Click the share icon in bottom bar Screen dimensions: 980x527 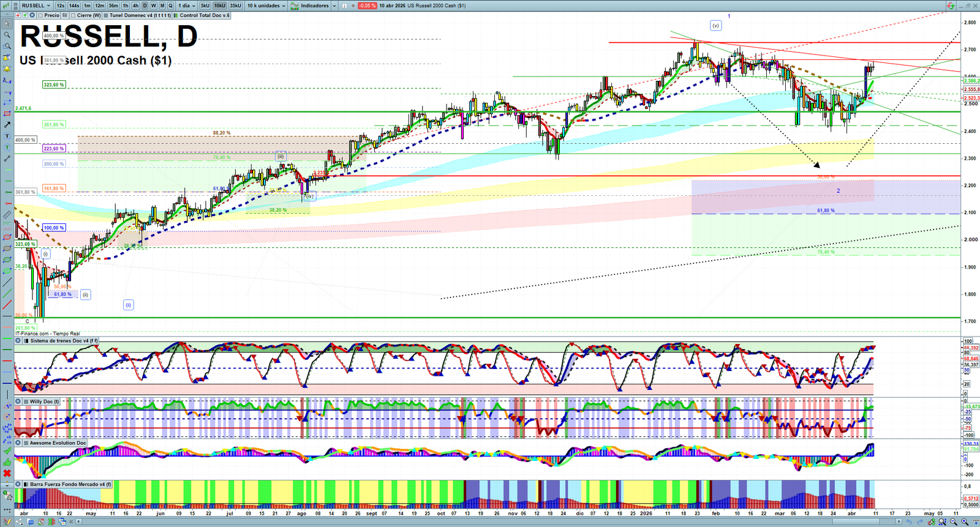(x=19, y=521)
